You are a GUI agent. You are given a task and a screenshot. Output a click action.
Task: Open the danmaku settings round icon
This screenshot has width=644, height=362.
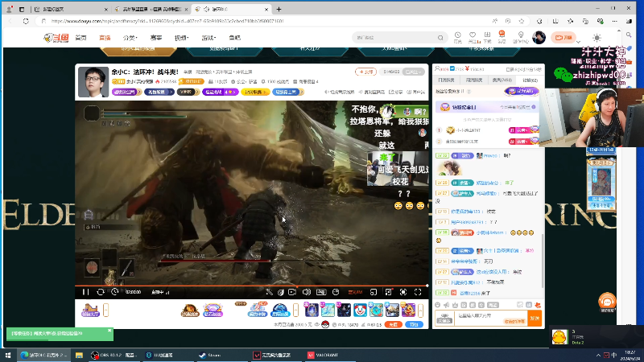(336, 292)
